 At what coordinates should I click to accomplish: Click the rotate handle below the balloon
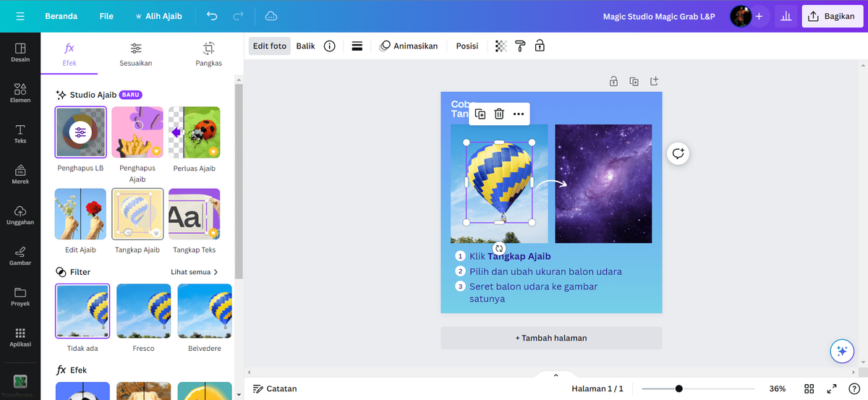[499, 248]
